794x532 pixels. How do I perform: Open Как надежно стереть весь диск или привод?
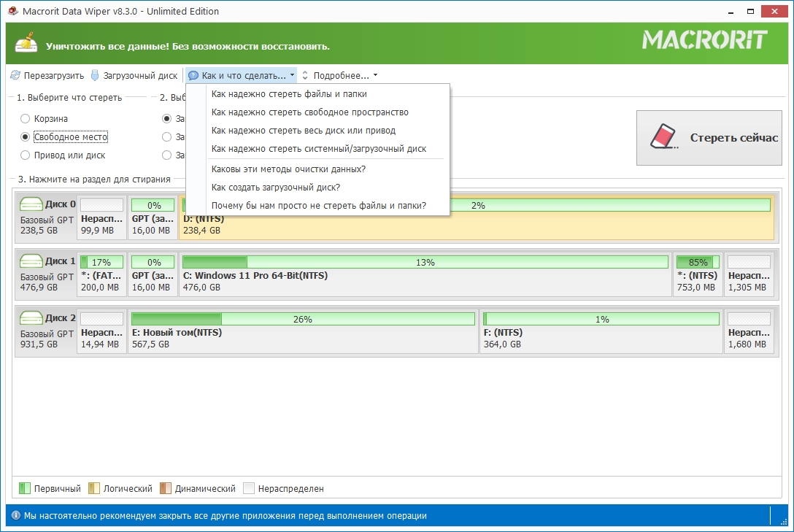tap(318, 130)
